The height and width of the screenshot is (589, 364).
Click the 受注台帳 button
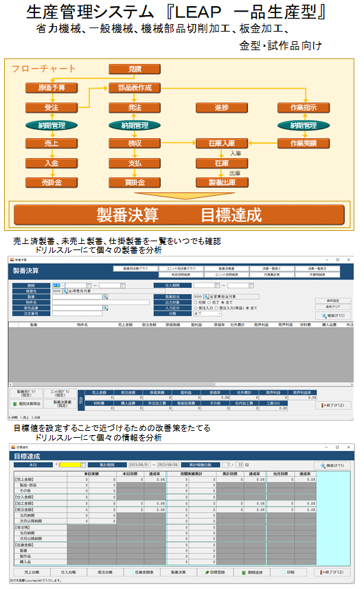coord(105,572)
